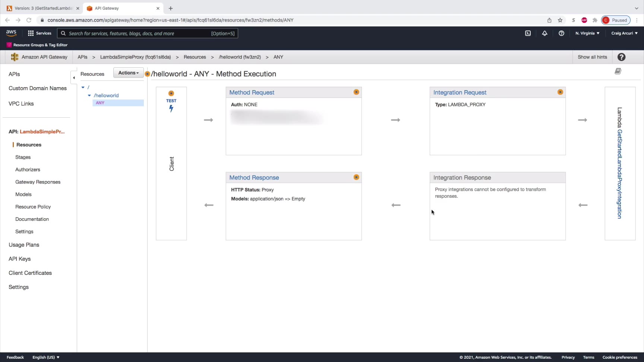The image size is (644, 362).
Task: Open Client Certificates page
Action: (x=30, y=273)
